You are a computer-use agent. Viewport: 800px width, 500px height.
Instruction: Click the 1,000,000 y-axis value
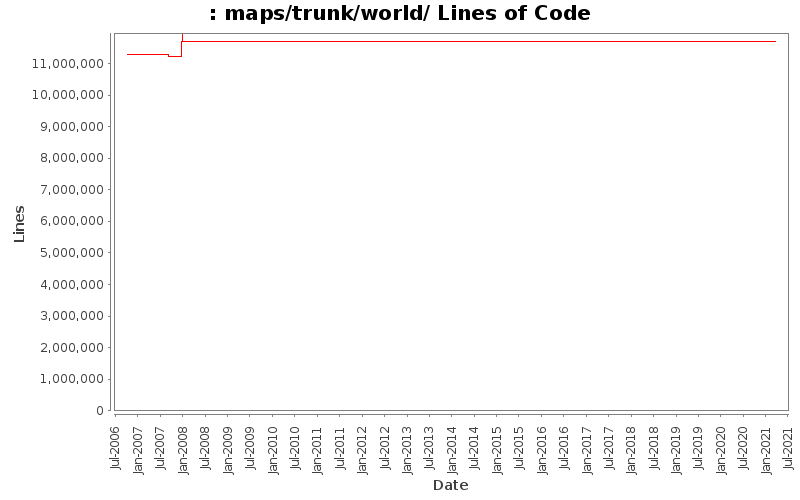click(72, 379)
